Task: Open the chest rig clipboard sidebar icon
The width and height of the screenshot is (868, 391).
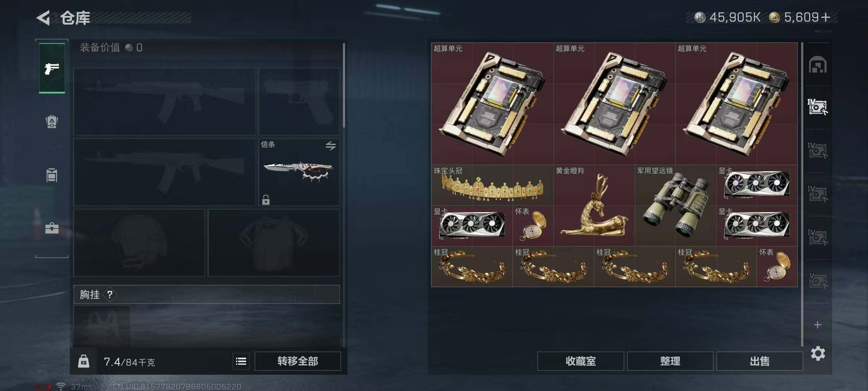Action: pyautogui.click(x=52, y=175)
